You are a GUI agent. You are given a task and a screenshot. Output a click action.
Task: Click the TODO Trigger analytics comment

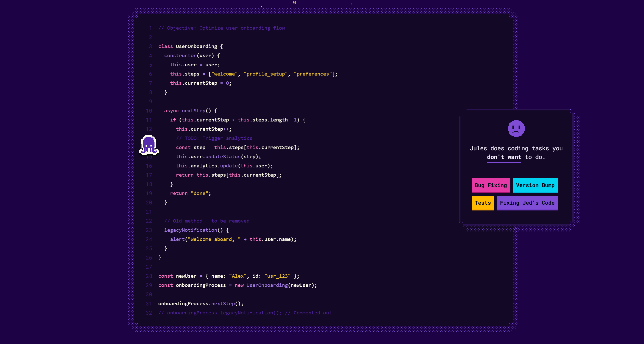[x=214, y=138]
